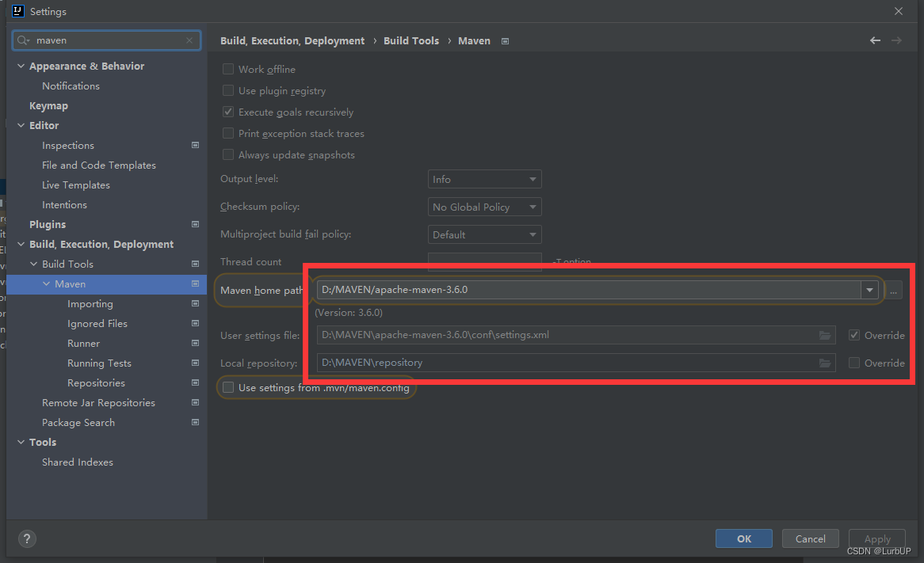
Task: Open the Output level dropdown showing Info
Action: (484, 179)
